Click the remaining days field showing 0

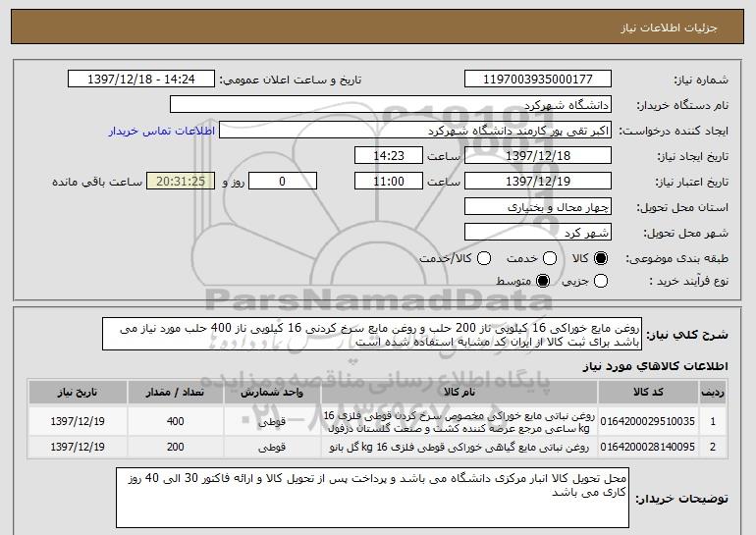pos(283,182)
